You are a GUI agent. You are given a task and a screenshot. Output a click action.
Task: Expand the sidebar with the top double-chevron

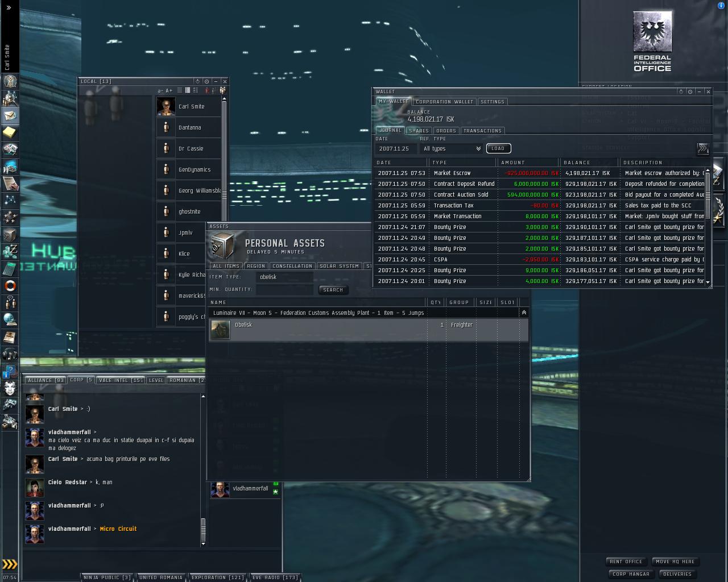(9, 7)
